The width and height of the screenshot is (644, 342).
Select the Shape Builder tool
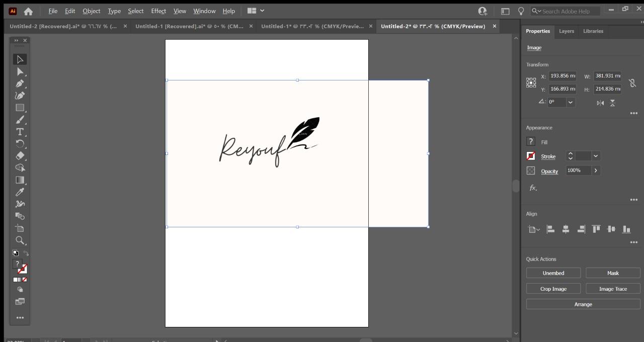[x=20, y=168]
